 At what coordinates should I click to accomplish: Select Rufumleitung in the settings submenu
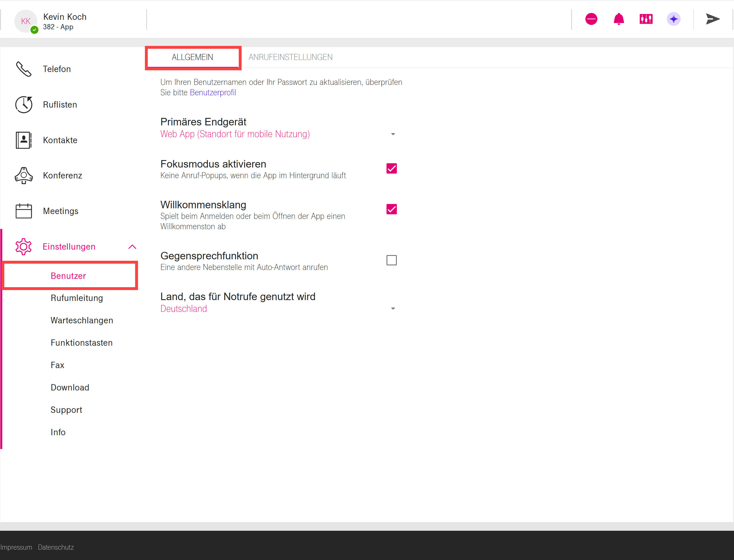[x=77, y=298]
